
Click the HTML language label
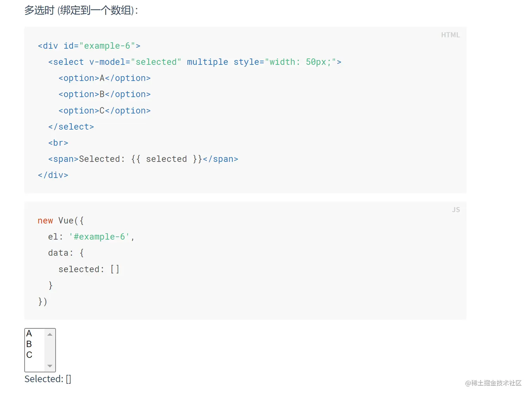[x=450, y=35]
